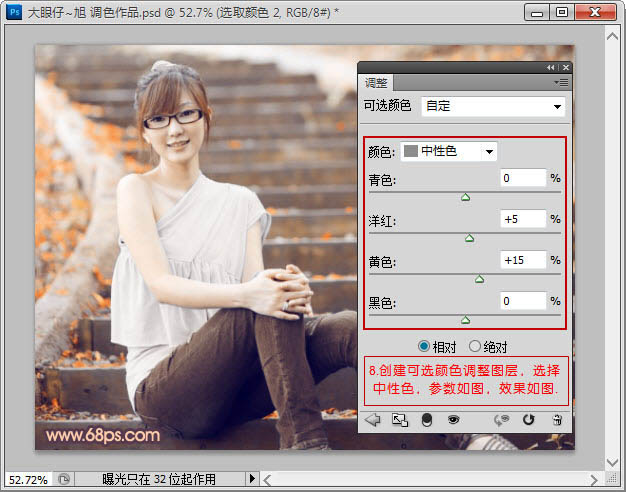
Task: Click the clip to layer icon
Action: (427, 420)
